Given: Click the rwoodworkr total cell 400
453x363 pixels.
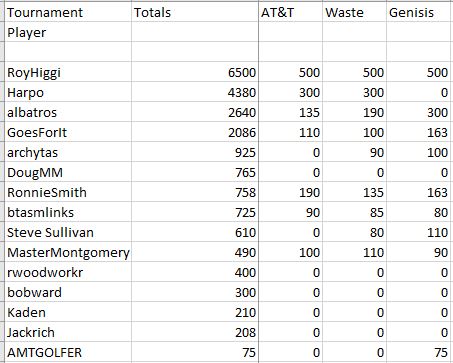Looking at the screenshot, I should (195, 272).
